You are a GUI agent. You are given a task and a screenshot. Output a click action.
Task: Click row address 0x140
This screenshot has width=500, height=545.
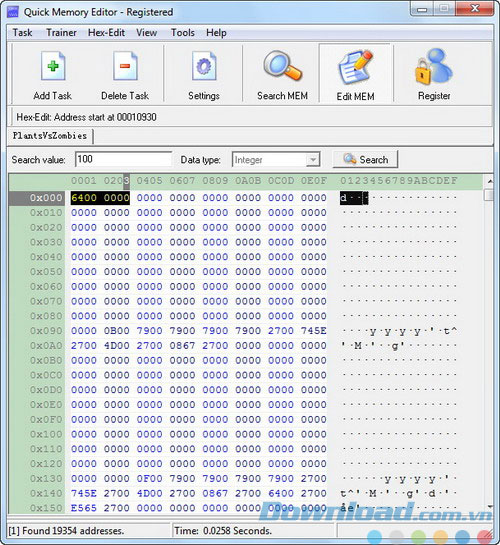click(46, 494)
